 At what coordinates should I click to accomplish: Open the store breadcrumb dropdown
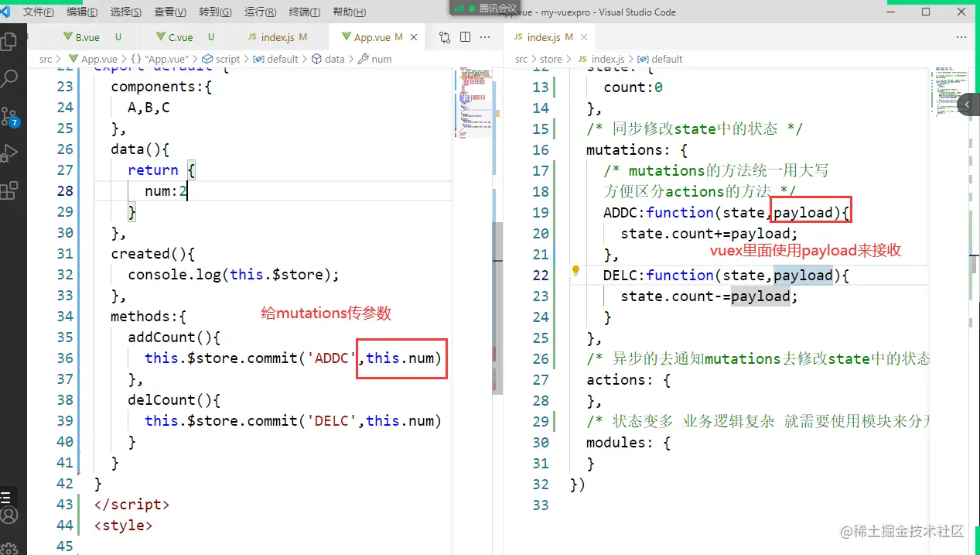coord(550,59)
